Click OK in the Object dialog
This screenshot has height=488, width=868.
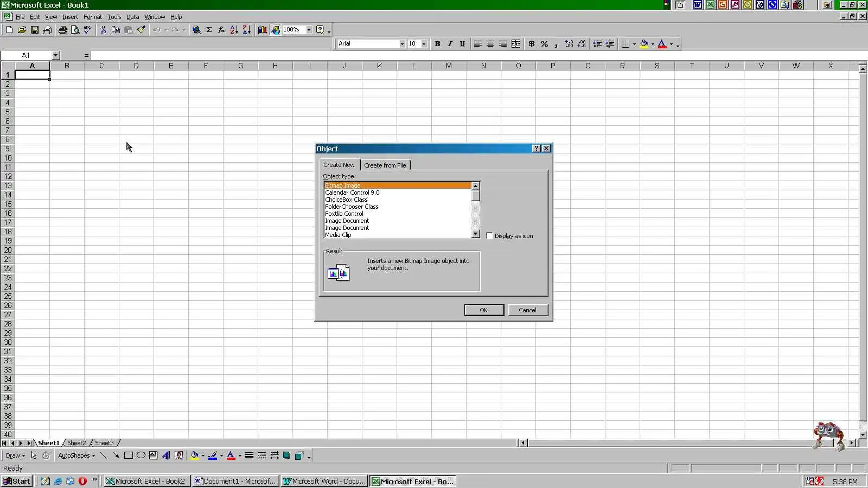pos(484,310)
